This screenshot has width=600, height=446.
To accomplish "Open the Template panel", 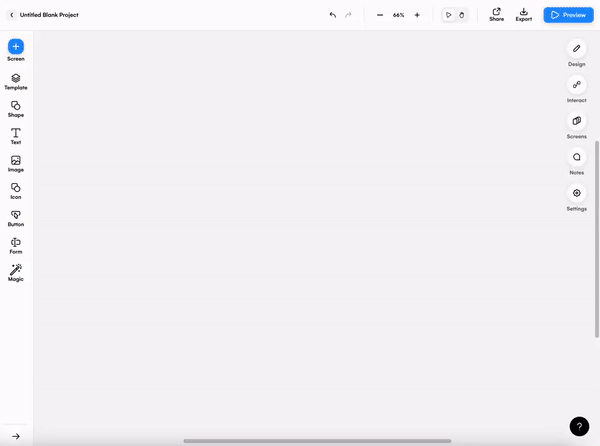I will (x=16, y=82).
